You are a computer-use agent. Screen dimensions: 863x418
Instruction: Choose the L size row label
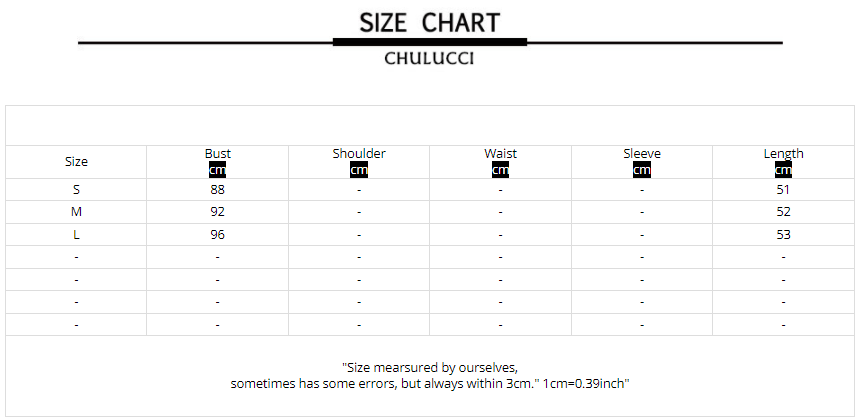[x=76, y=235]
